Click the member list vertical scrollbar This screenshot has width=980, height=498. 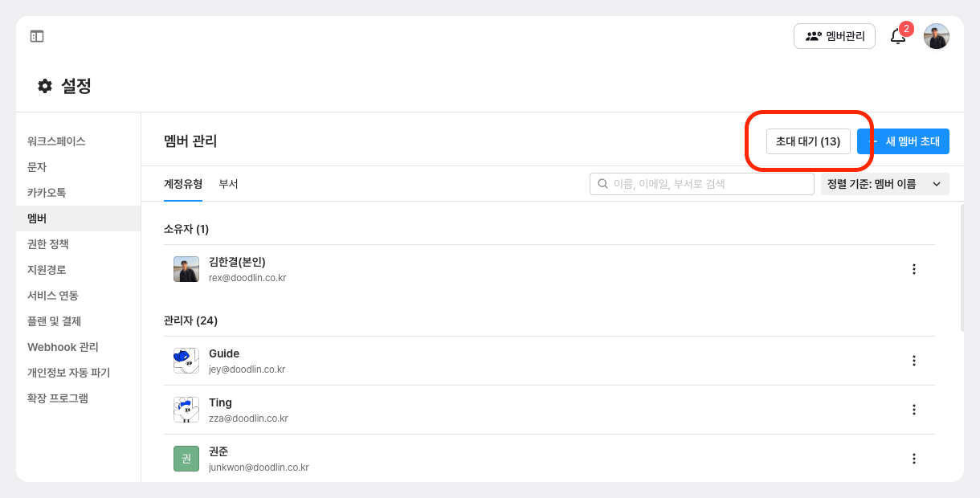(x=962, y=268)
